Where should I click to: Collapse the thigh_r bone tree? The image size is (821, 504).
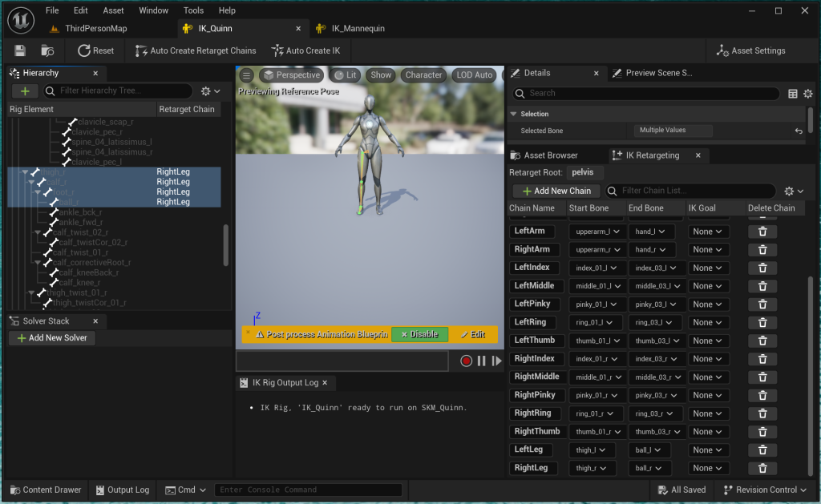pos(25,172)
